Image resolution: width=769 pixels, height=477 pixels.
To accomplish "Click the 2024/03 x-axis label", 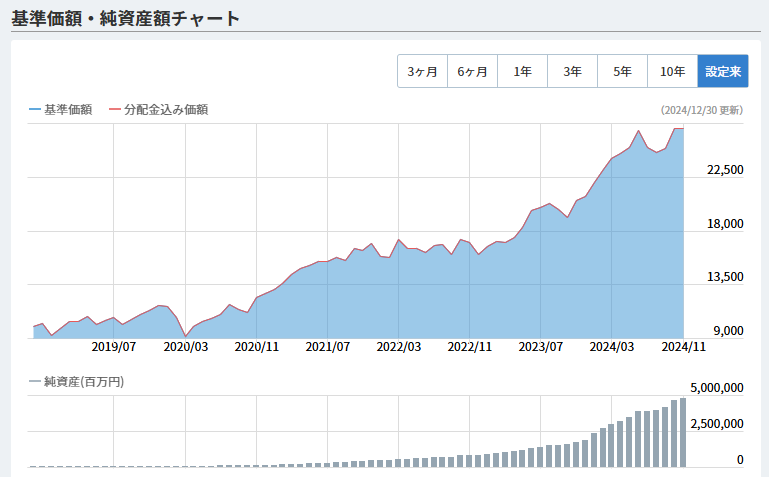I will coord(612,347).
